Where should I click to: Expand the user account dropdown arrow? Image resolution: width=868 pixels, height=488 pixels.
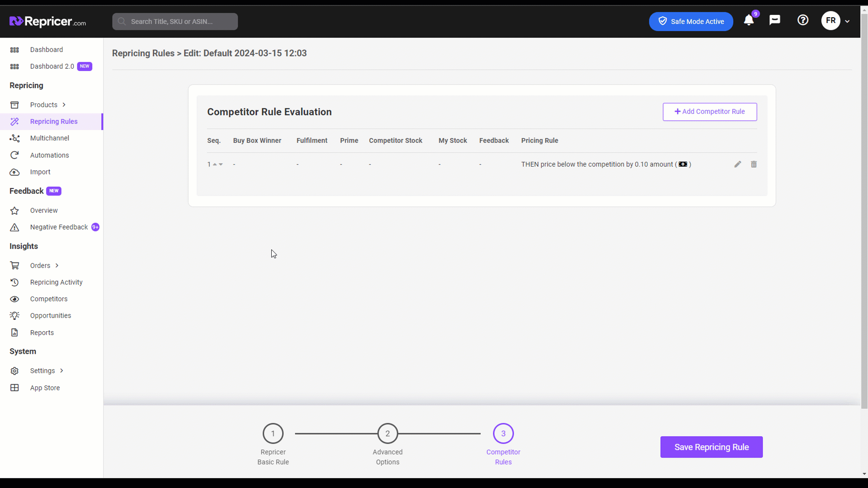[x=847, y=21]
